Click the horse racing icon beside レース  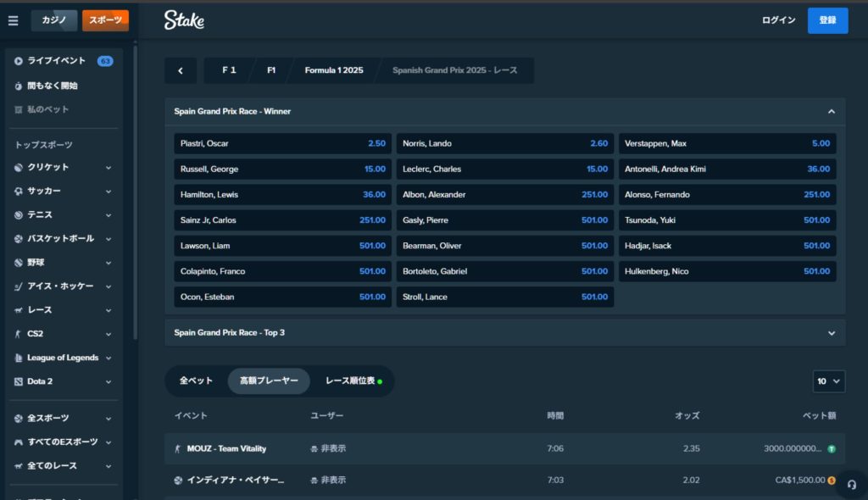(x=19, y=310)
